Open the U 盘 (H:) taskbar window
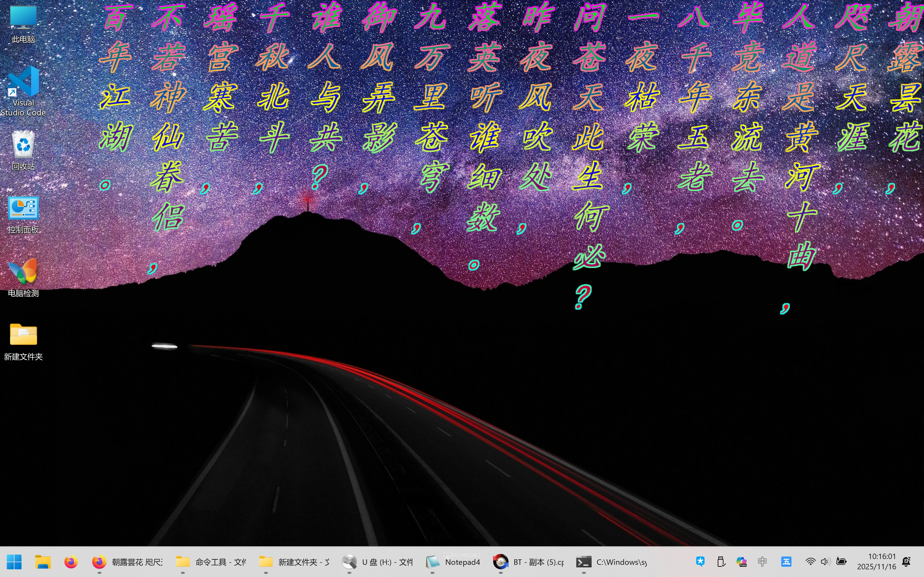The image size is (924, 577). 377,562
